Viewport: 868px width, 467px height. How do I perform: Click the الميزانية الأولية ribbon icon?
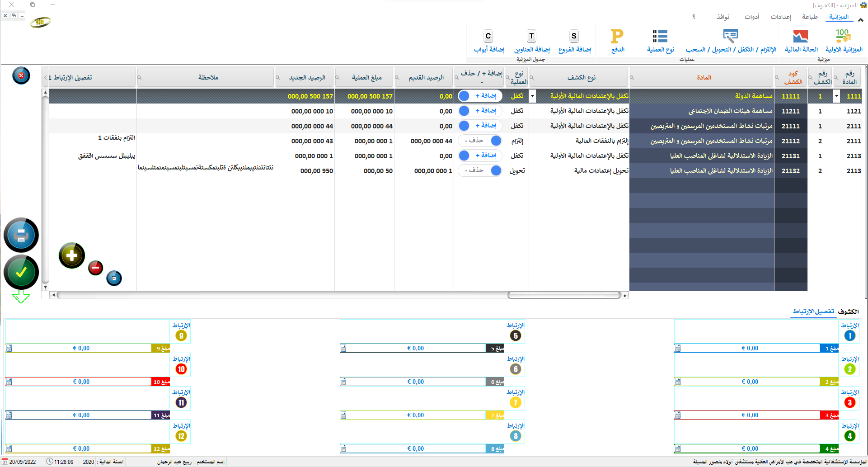point(843,36)
